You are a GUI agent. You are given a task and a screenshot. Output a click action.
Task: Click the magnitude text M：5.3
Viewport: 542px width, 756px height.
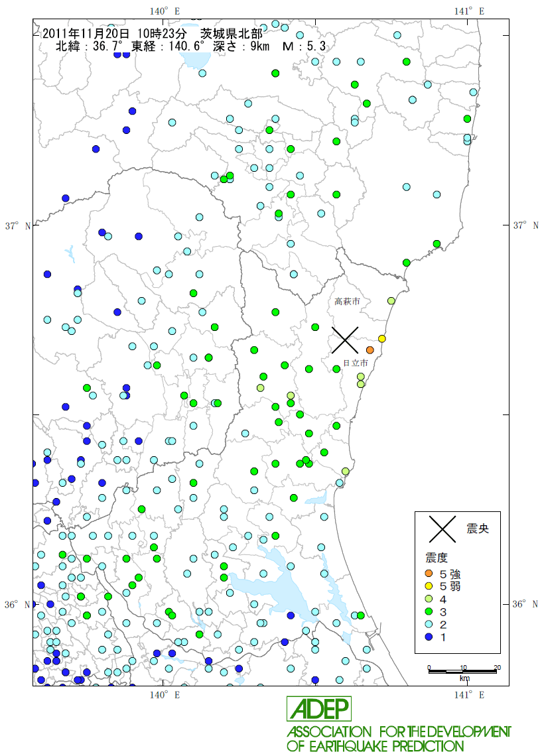click(305, 46)
